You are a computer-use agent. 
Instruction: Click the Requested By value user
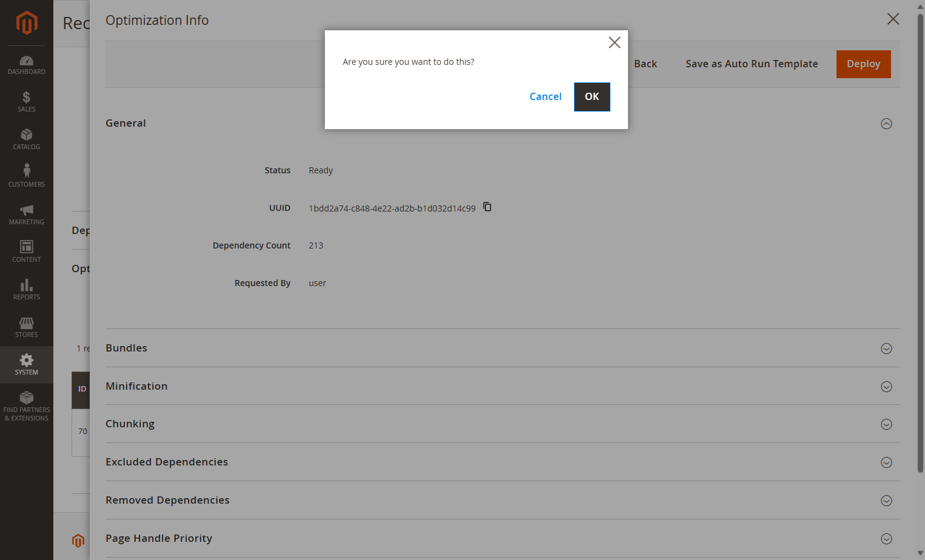[x=317, y=283]
